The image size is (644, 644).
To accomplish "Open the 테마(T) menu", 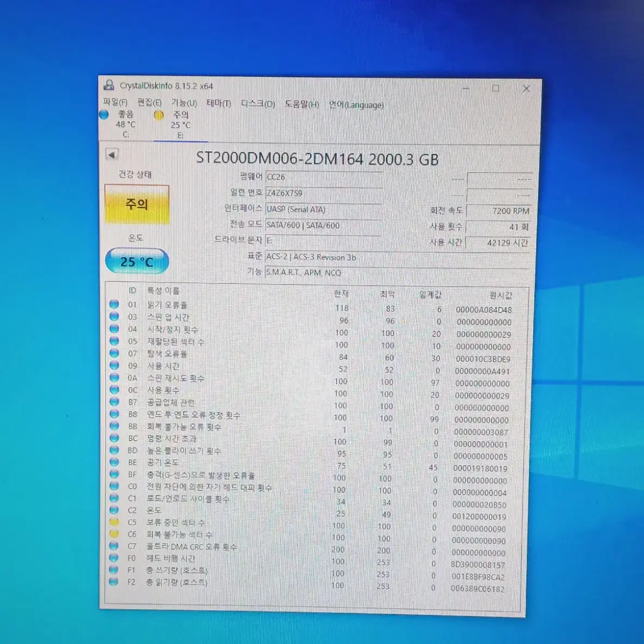I will point(219,103).
